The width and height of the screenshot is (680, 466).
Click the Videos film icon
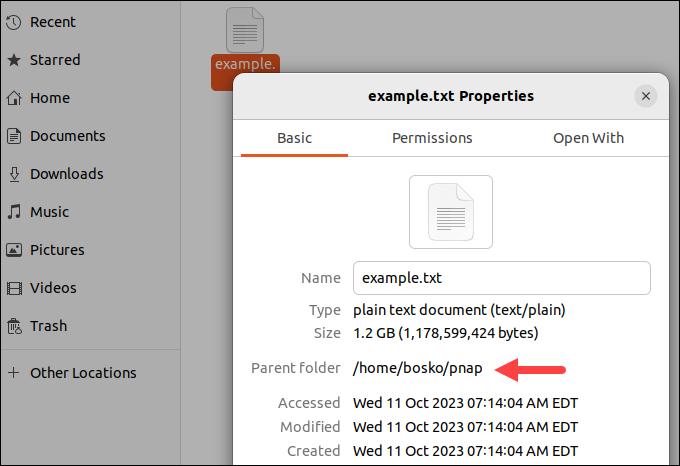(x=14, y=288)
